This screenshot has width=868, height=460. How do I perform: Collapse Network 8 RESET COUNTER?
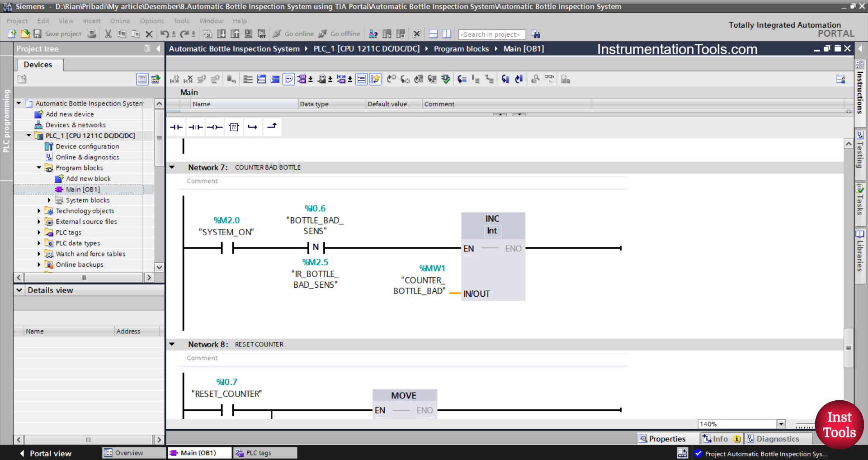coord(172,344)
